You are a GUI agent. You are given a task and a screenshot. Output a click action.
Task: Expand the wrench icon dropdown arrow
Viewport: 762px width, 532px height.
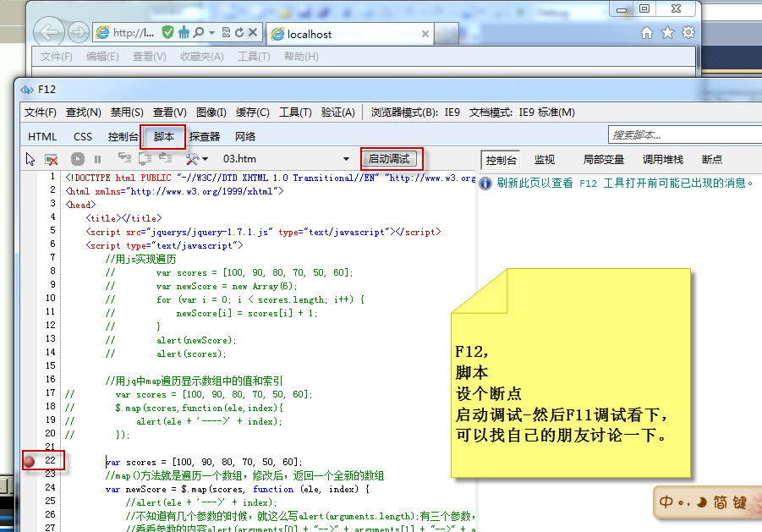pos(206,158)
